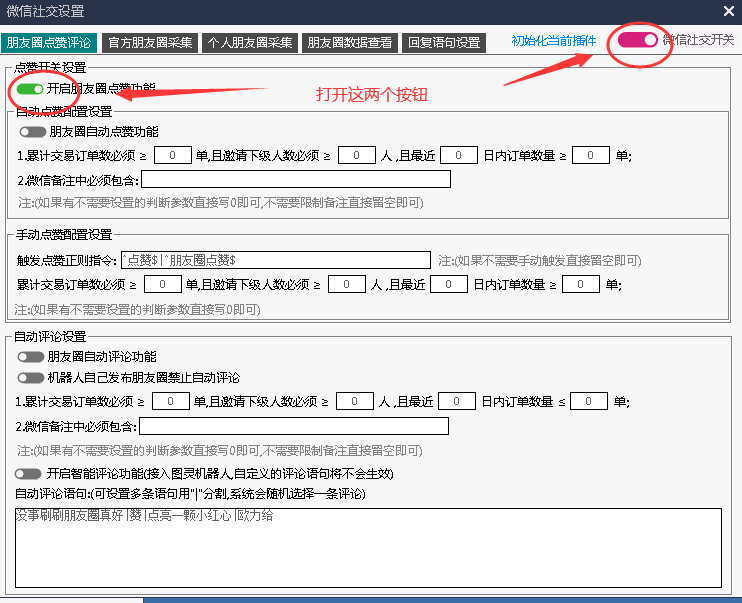
Task: Click 累计交易订单数 box under 自动点赞配置设置
Action: click(x=173, y=155)
